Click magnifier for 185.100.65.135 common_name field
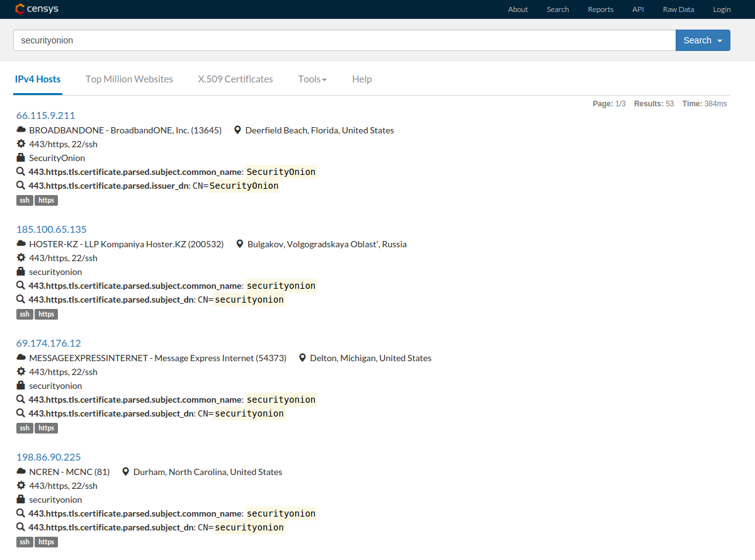 tap(21, 285)
